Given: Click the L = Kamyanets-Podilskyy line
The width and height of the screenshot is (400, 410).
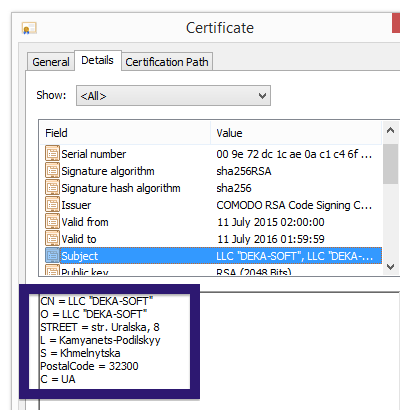Looking at the screenshot, I should pyautogui.click(x=100, y=340).
